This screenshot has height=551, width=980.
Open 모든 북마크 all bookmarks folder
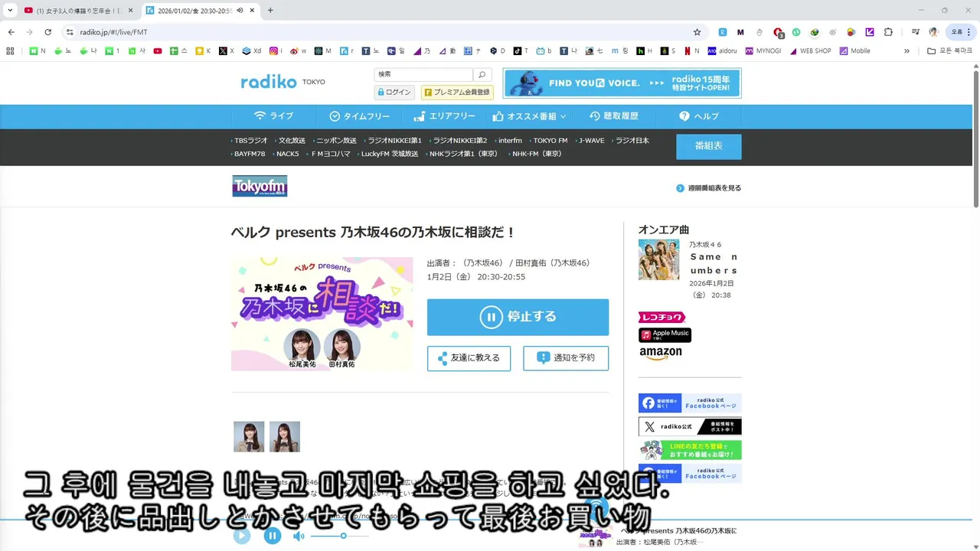(950, 51)
